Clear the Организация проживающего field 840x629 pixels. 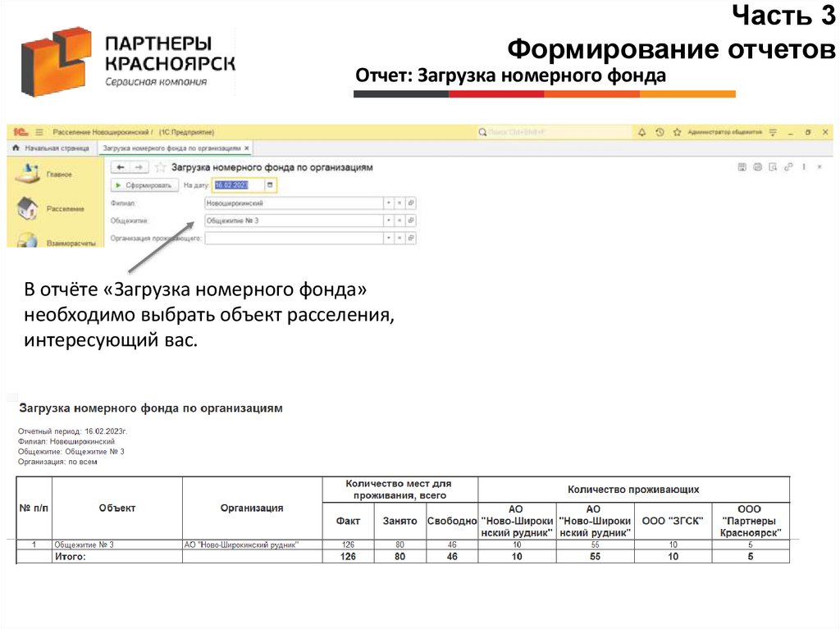(399, 238)
